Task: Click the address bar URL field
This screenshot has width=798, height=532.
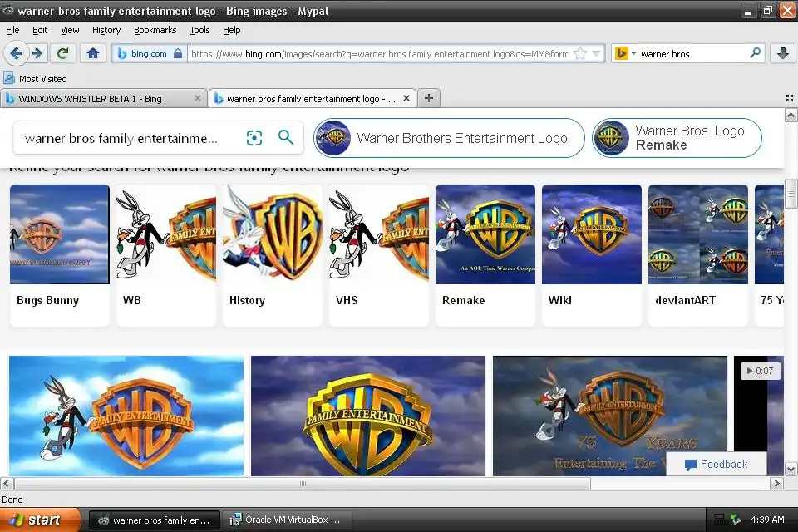Action: (379, 53)
